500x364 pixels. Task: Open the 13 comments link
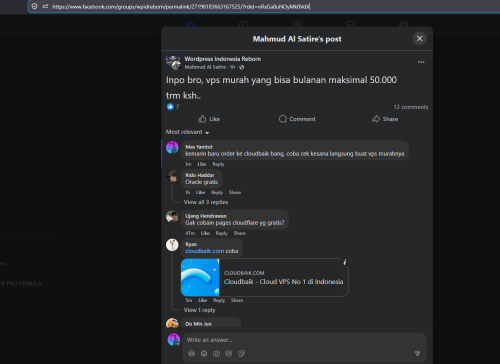point(411,107)
